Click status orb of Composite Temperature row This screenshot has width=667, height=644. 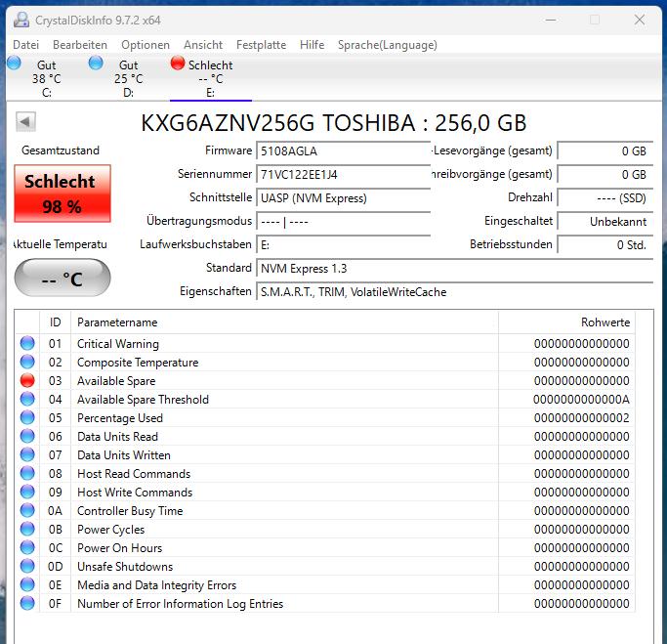click(x=27, y=362)
